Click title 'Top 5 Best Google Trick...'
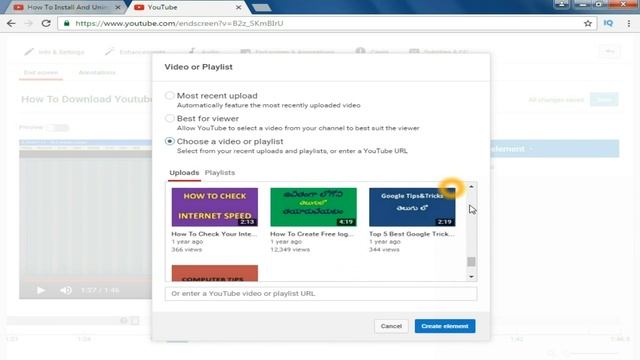This screenshot has height=360, width=640. 411,234
